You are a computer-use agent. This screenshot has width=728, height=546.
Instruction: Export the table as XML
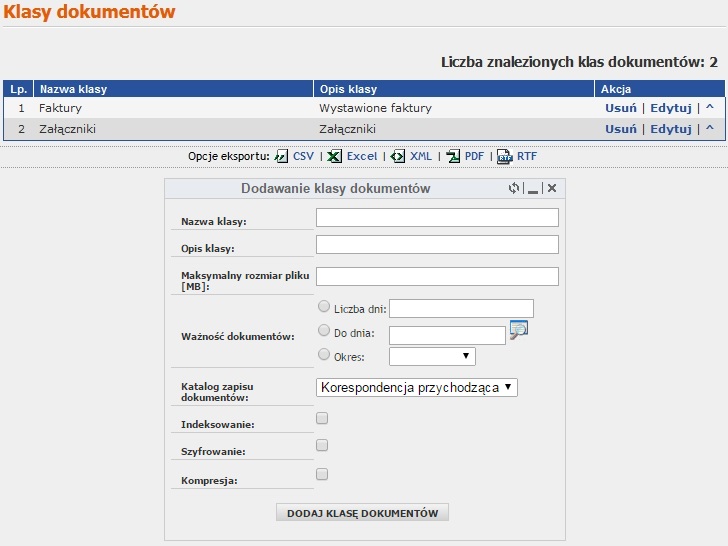420,157
